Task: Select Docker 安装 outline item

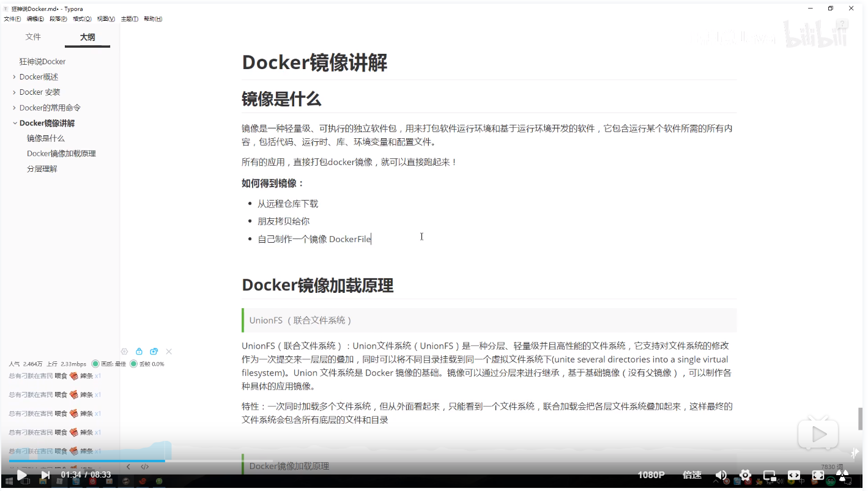Action: pyautogui.click(x=40, y=92)
